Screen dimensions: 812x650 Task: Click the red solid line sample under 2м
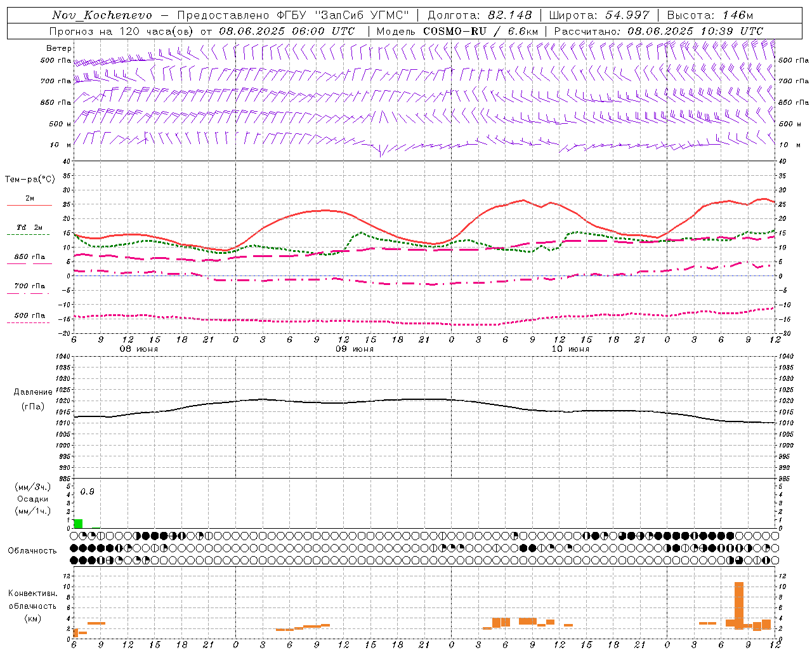pyautogui.click(x=29, y=206)
